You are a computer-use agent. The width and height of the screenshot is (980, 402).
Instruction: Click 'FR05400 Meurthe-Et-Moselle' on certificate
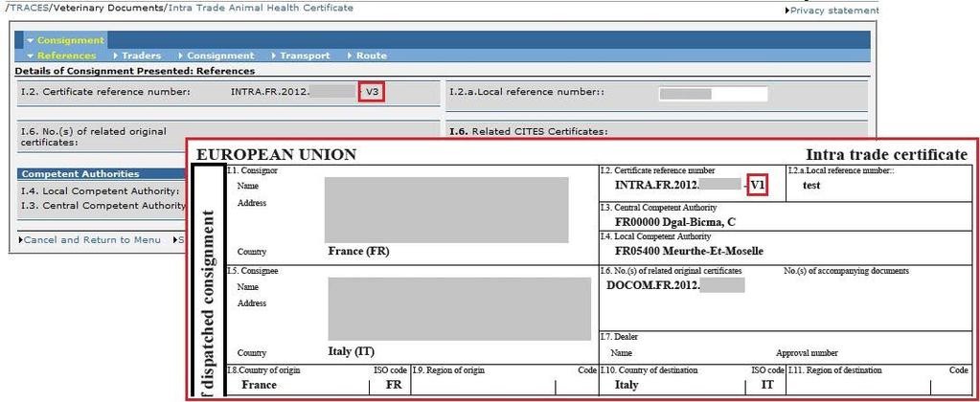690,251
